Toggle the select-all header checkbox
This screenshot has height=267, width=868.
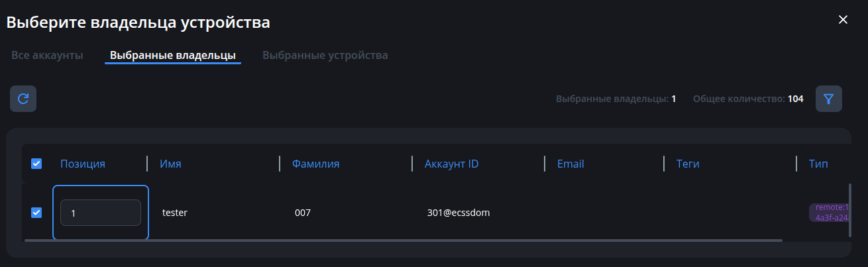click(36, 164)
